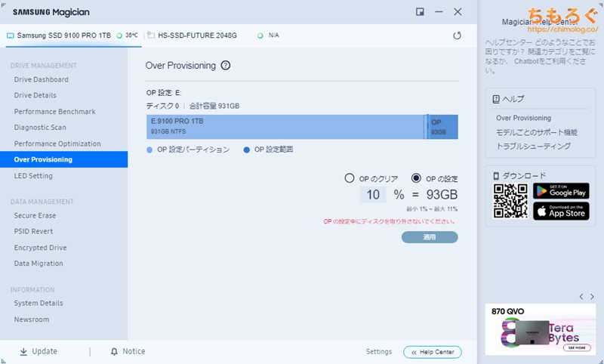Open Newsroom page

pyautogui.click(x=32, y=319)
